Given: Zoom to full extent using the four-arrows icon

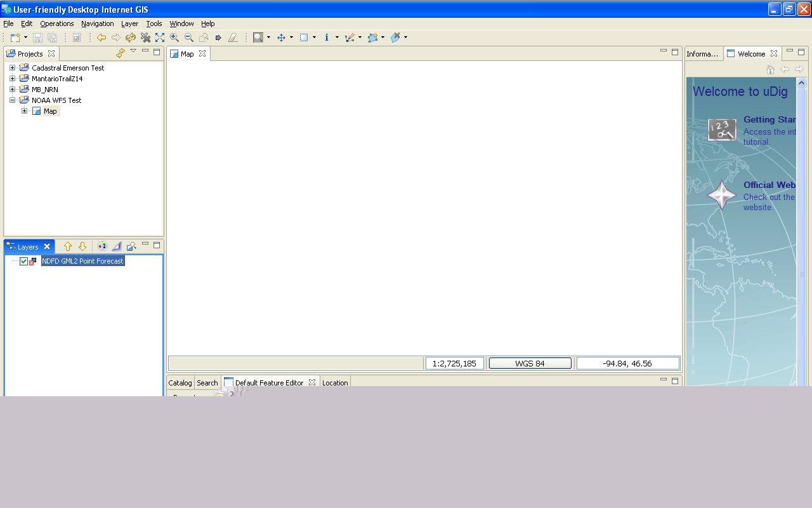Looking at the screenshot, I should (x=160, y=37).
